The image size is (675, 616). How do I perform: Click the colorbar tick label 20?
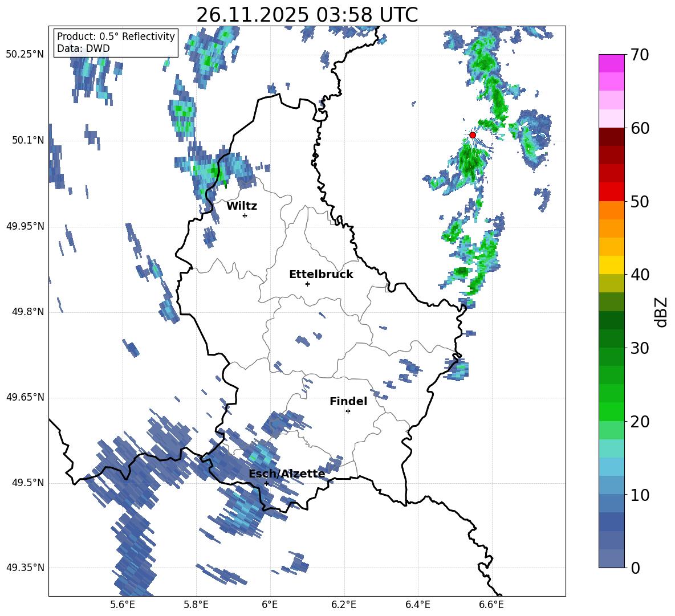pyautogui.click(x=640, y=422)
